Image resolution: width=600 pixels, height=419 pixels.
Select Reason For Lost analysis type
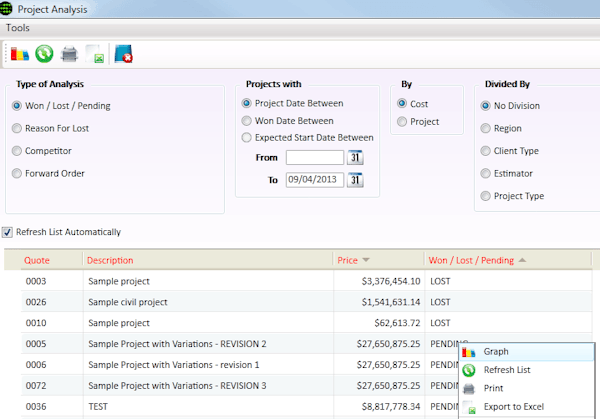16,128
